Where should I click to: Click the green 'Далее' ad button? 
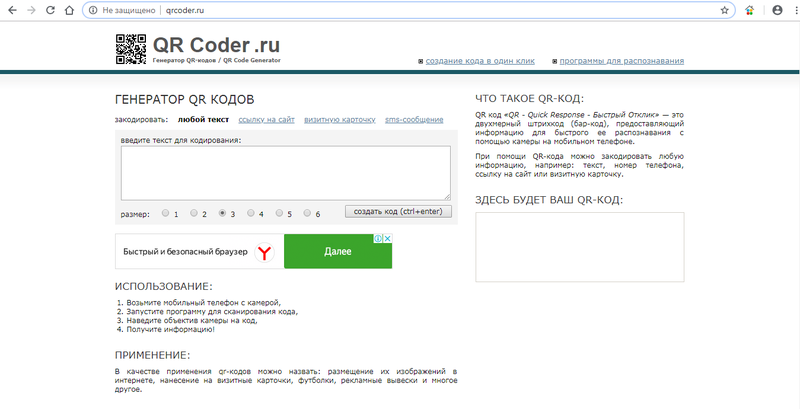point(338,251)
